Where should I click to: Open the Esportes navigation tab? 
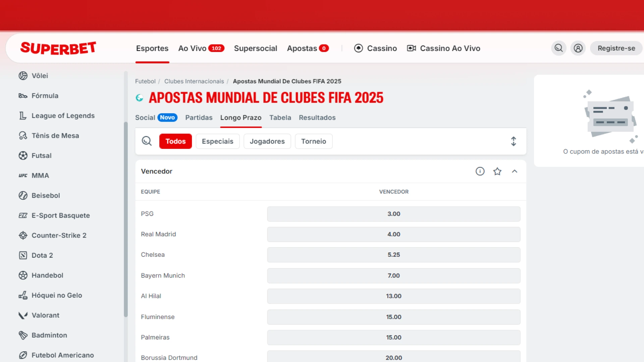152,48
